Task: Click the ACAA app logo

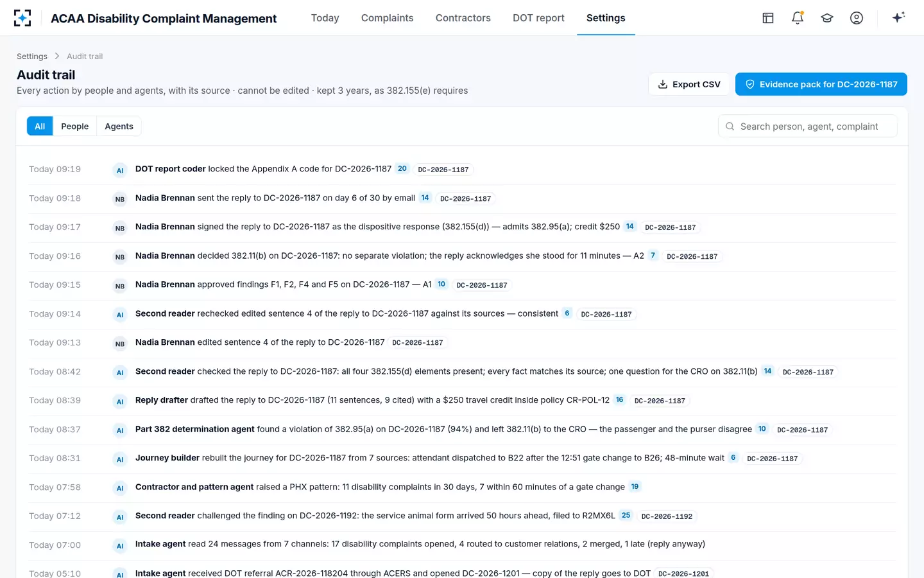Action: tap(22, 18)
